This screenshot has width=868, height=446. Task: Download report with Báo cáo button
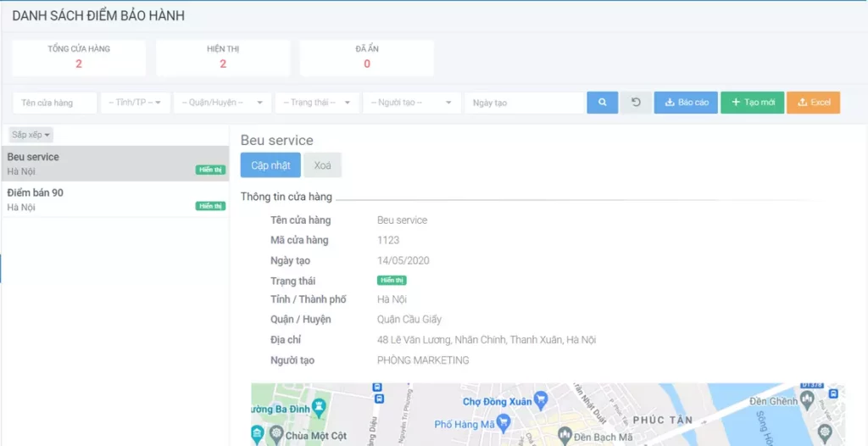click(686, 103)
